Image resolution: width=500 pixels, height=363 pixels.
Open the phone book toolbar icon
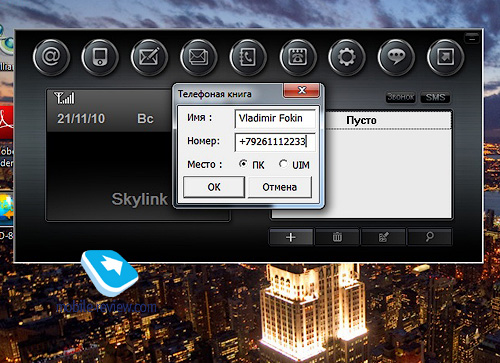click(x=248, y=57)
